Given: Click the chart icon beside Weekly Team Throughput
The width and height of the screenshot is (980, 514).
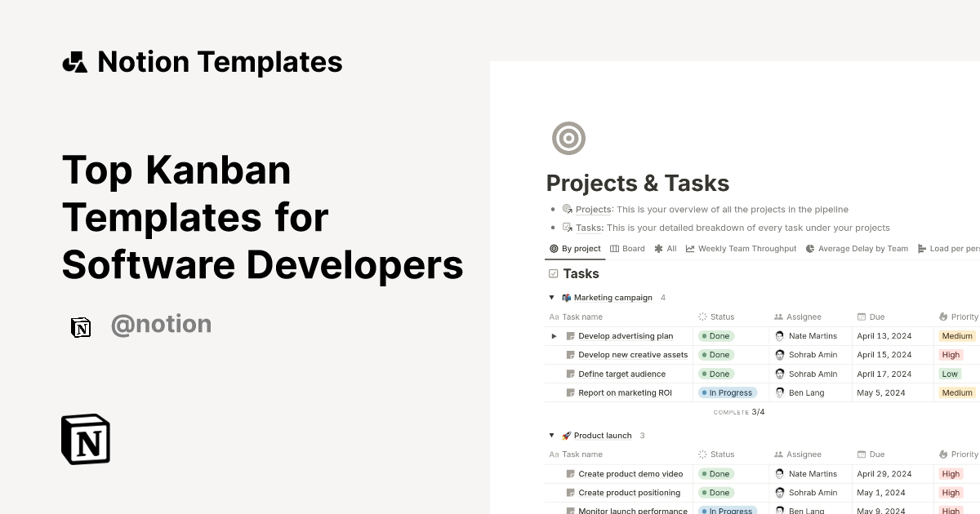Looking at the screenshot, I should coord(688,248).
